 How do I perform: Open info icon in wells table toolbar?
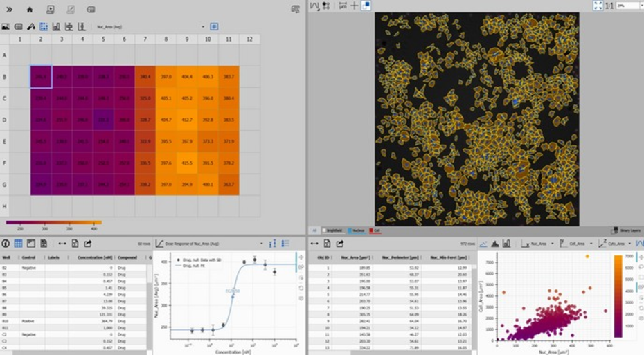pos(6,244)
